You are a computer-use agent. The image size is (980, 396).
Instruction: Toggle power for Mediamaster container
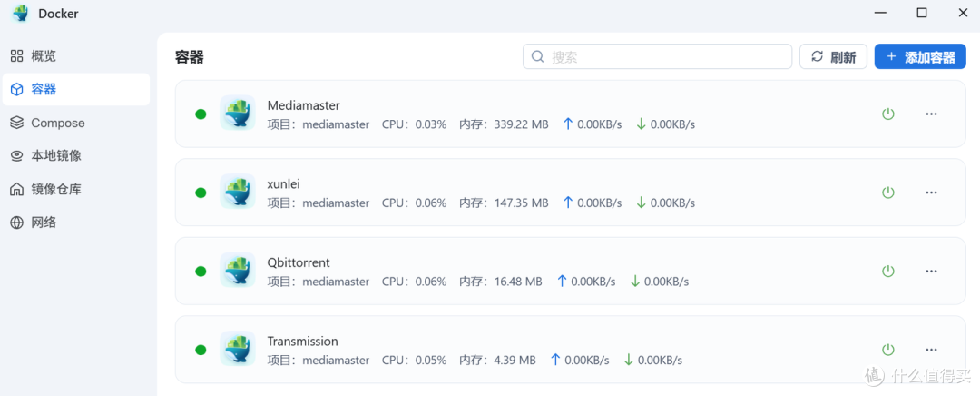click(888, 114)
